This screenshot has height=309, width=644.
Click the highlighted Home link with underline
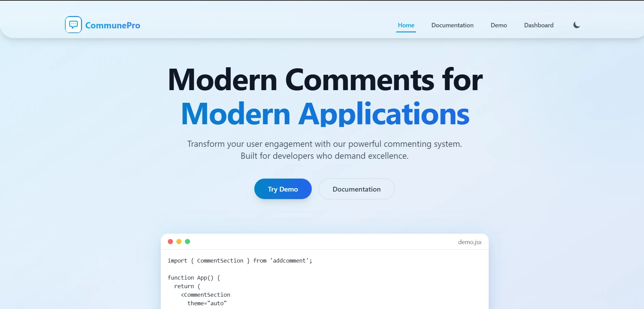pyautogui.click(x=406, y=25)
